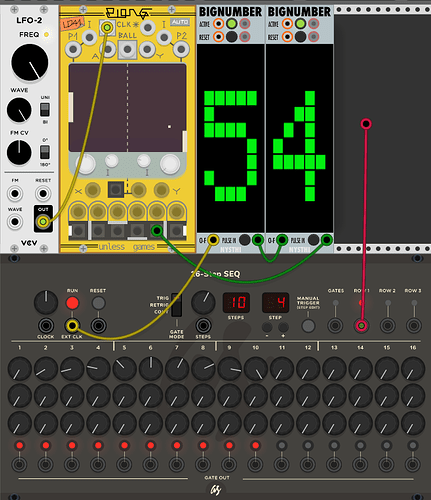Toggle the sequencer RUN button

click(x=72, y=303)
